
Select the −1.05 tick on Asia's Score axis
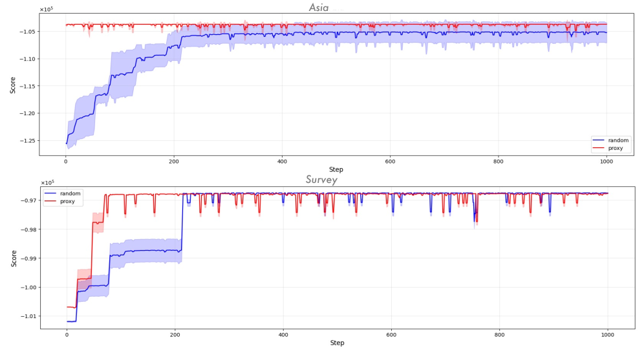click(28, 31)
